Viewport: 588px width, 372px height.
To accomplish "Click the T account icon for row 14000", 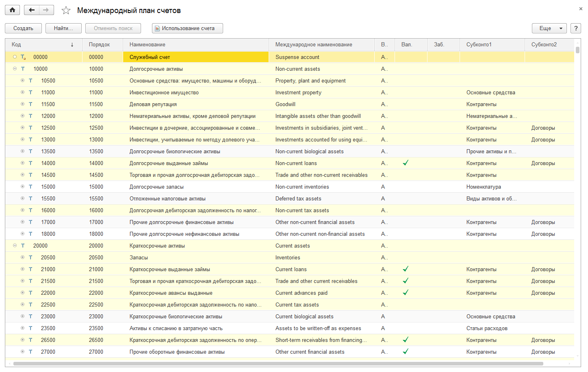I will [x=30, y=163].
